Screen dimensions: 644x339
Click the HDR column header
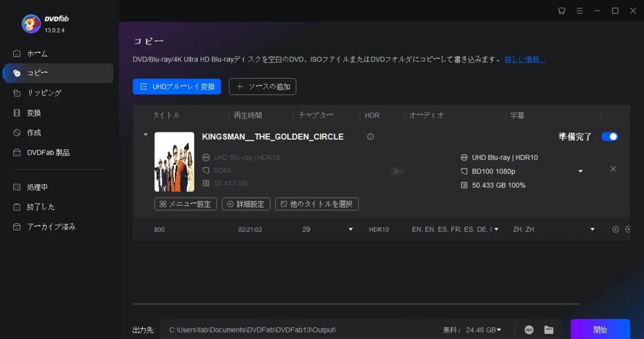pyautogui.click(x=372, y=115)
